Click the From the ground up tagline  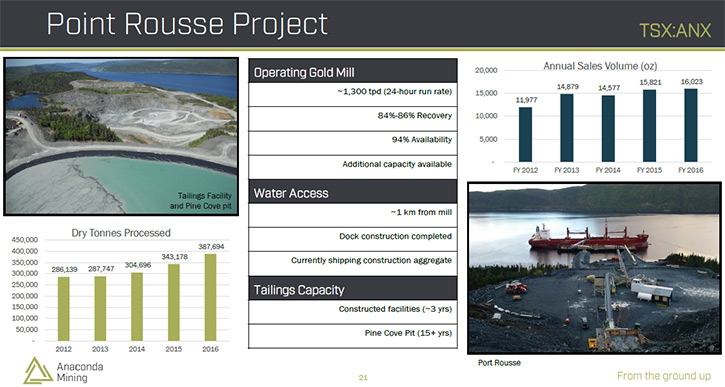(x=664, y=376)
